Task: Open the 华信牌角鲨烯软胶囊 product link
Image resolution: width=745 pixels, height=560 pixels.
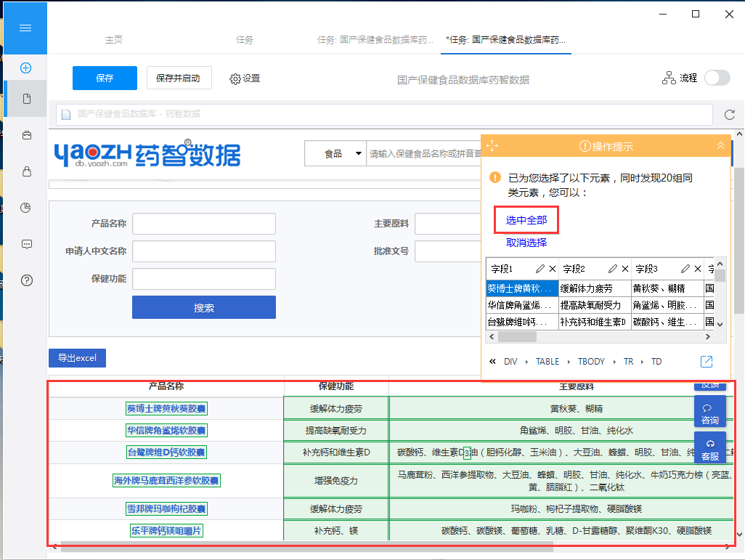Action: 166,430
